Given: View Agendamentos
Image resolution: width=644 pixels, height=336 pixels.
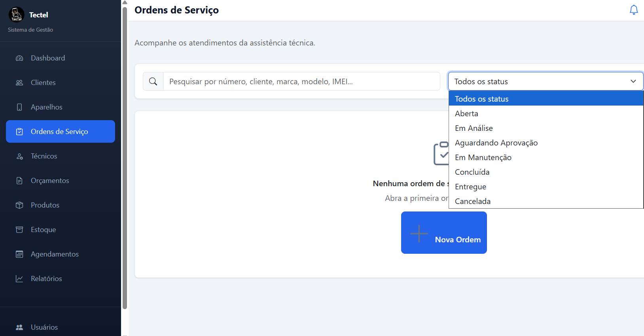Looking at the screenshot, I should (x=61, y=254).
